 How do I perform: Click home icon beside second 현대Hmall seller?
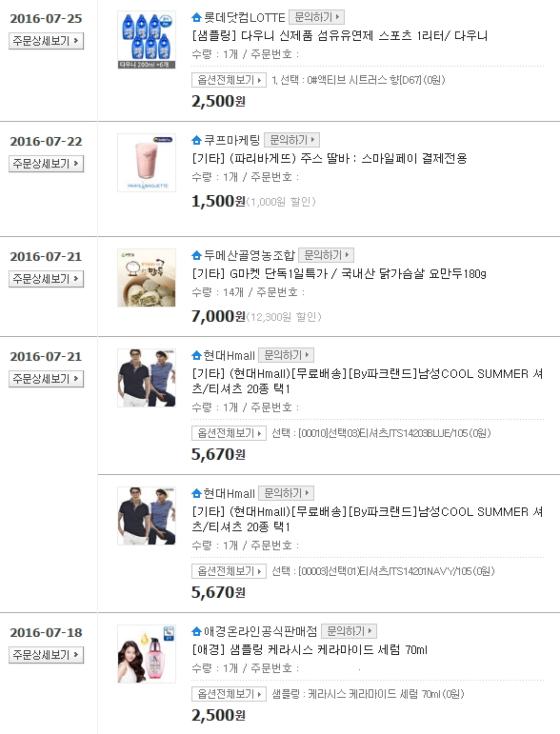tap(196, 493)
